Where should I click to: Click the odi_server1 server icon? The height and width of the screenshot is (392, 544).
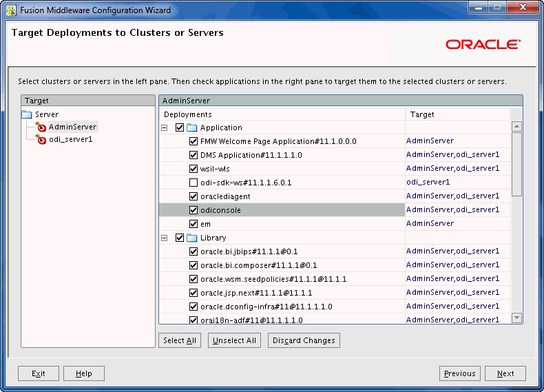pos(41,140)
